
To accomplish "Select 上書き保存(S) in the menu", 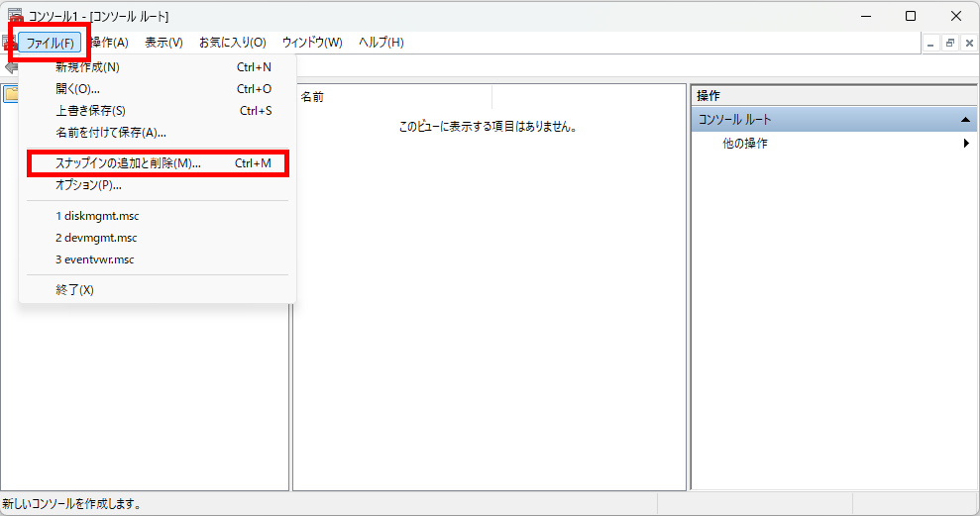I will (x=90, y=111).
